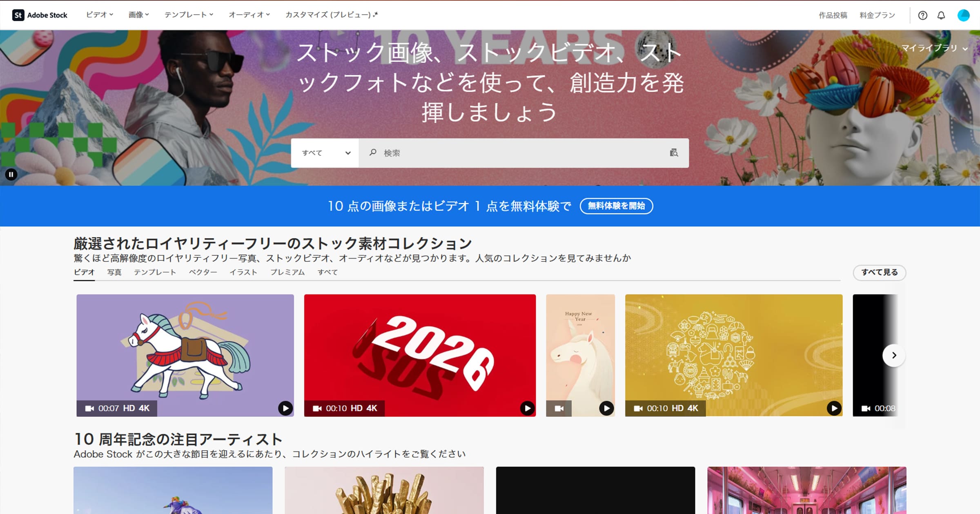980x514 pixels.
Task: Open the user profile avatar
Action: 963,16
